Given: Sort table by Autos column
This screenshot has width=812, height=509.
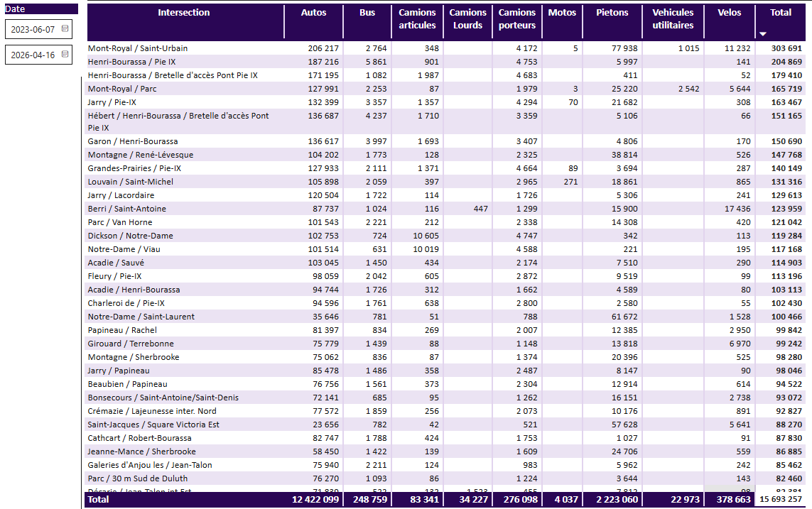Looking at the screenshot, I should 314,12.
